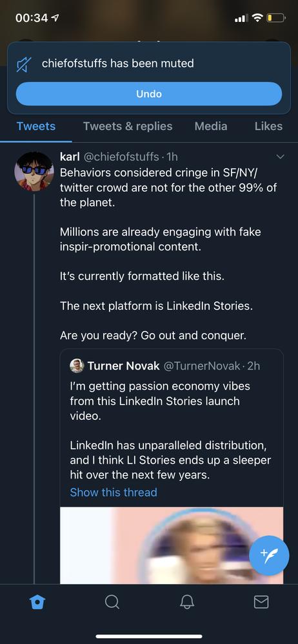Open the Notifications bell icon
This screenshot has width=298, height=644.
coord(186,602)
